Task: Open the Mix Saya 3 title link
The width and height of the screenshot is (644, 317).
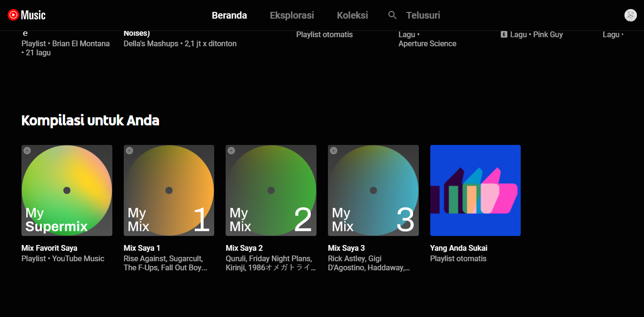Action: tap(346, 248)
